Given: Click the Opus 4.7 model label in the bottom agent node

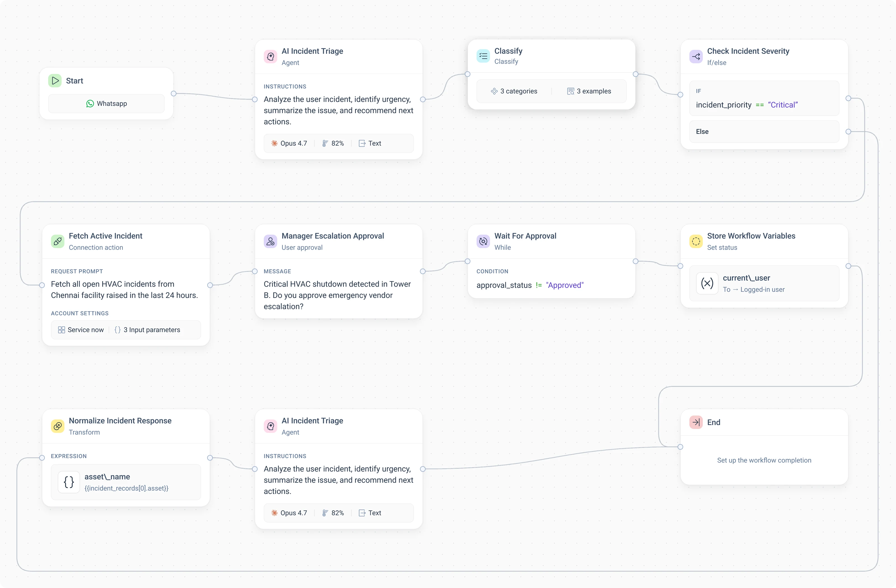Looking at the screenshot, I should 294,513.
